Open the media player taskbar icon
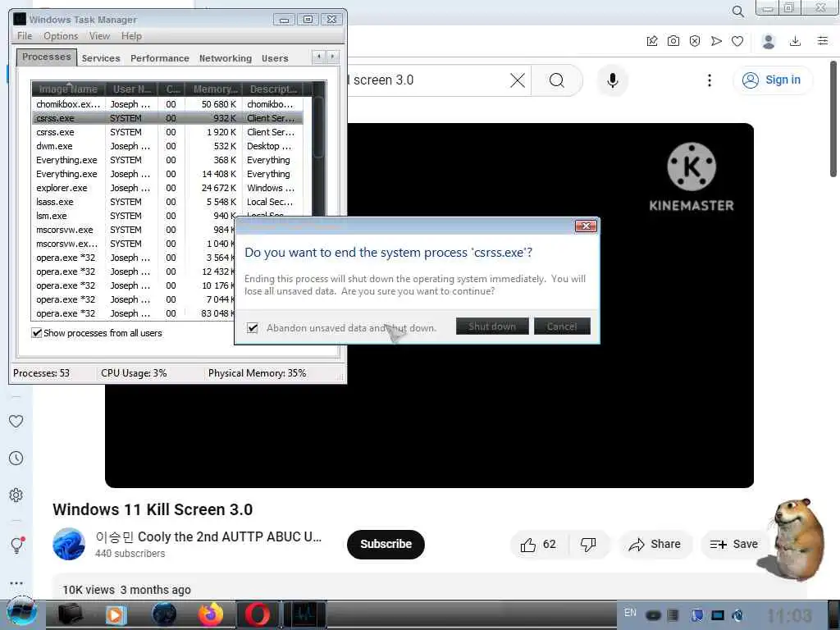 click(115, 614)
